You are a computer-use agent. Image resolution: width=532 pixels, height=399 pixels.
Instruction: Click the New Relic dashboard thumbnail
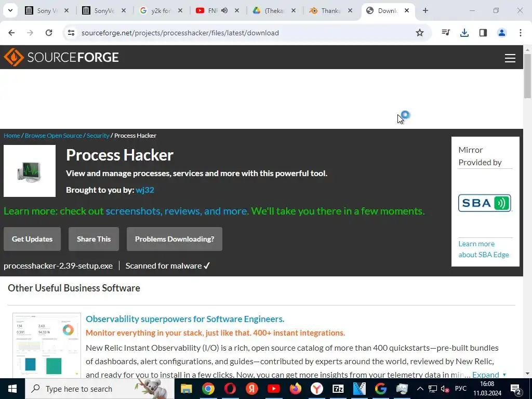pos(47,345)
